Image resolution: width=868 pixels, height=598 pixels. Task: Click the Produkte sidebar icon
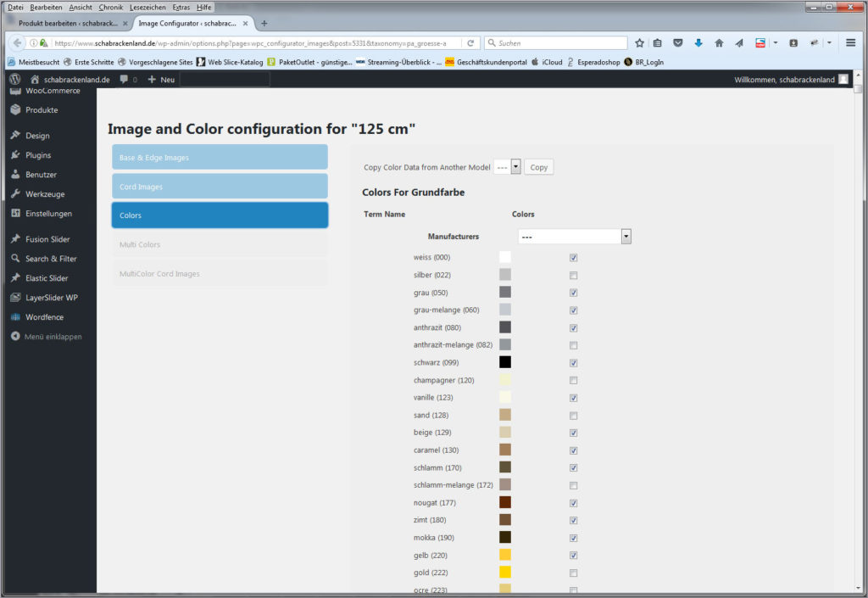tap(15, 109)
